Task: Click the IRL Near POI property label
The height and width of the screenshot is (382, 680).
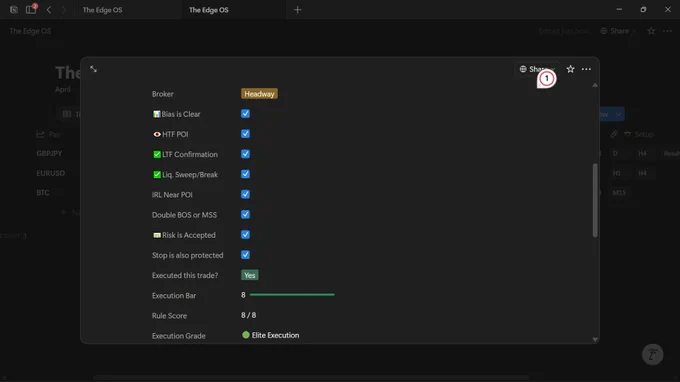Action: (x=172, y=195)
